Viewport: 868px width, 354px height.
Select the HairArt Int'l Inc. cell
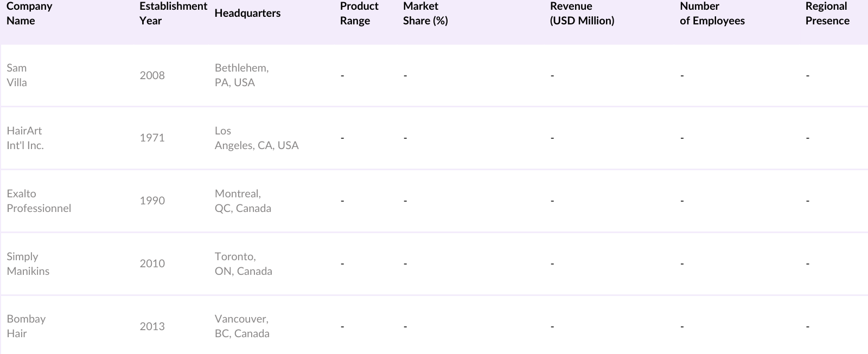coord(25,138)
